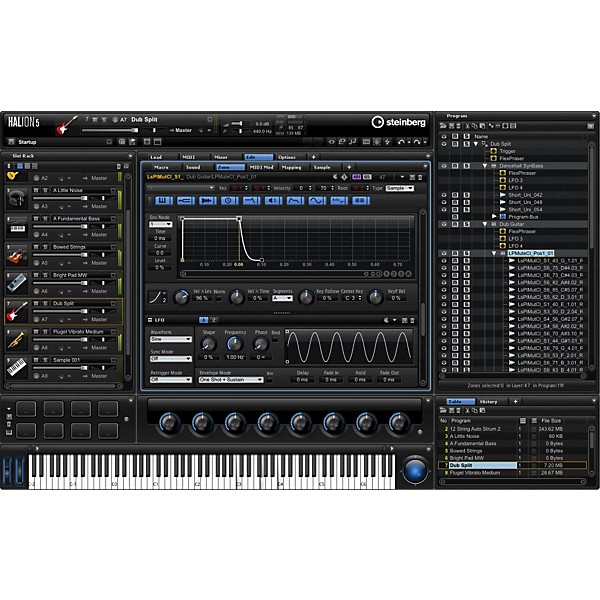The height and width of the screenshot is (600, 600).
Task: Open the round dial section button
Action: click(x=229, y=200)
